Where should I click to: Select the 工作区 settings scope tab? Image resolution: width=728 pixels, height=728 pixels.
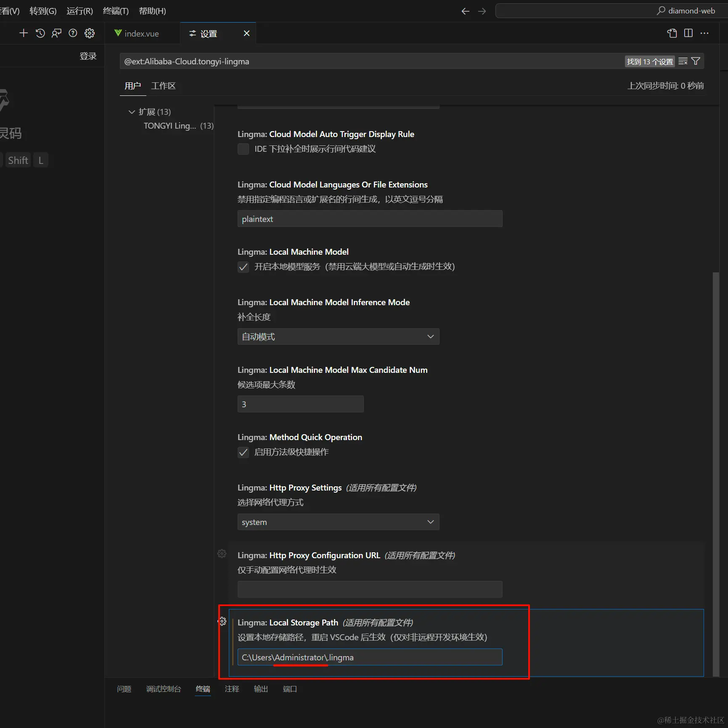(163, 86)
